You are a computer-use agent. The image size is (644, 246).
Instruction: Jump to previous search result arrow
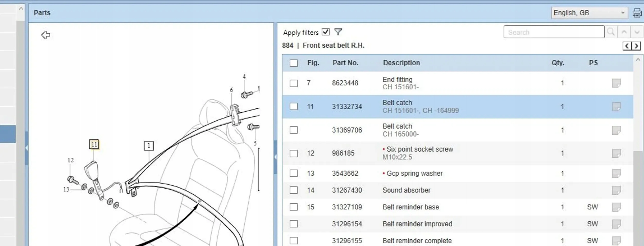pyautogui.click(x=624, y=32)
